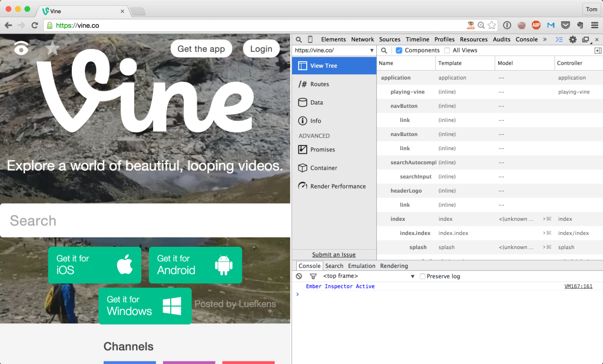Toggle DevTools device mode icon
The image size is (603, 364).
310,39
